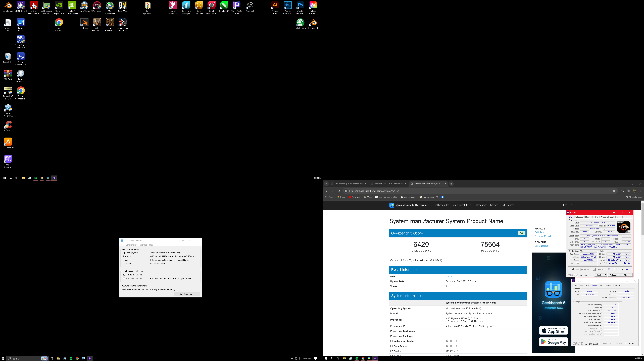
Task: Click the Chrome address bar URL
Action: pyautogui.click(x=374, y=191)
